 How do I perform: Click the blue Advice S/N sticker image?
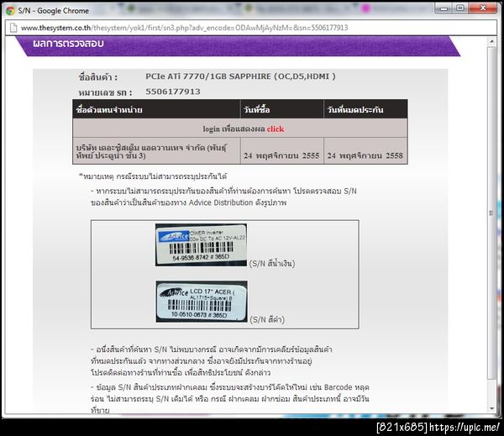click(202, 245)
